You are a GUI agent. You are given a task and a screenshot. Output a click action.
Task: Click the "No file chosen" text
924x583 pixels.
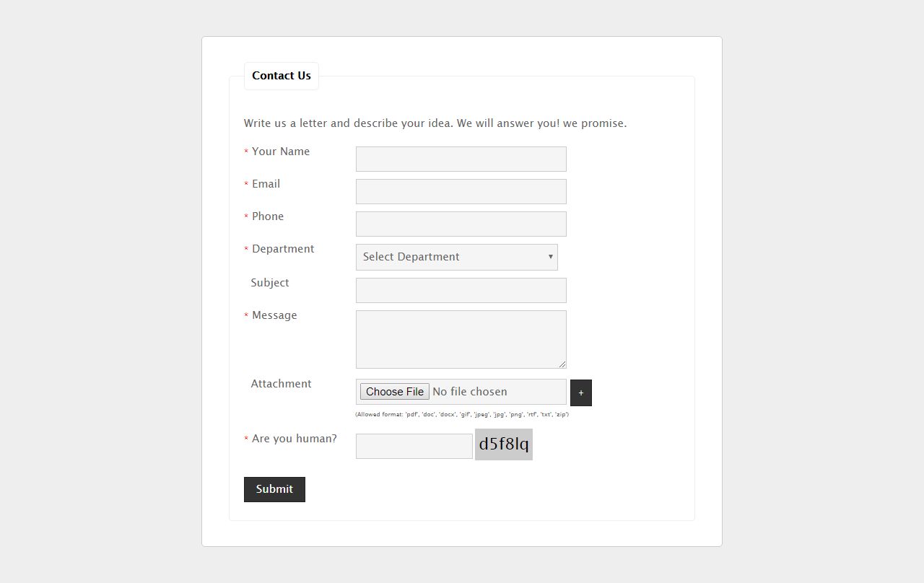click(x=470, y=392)
